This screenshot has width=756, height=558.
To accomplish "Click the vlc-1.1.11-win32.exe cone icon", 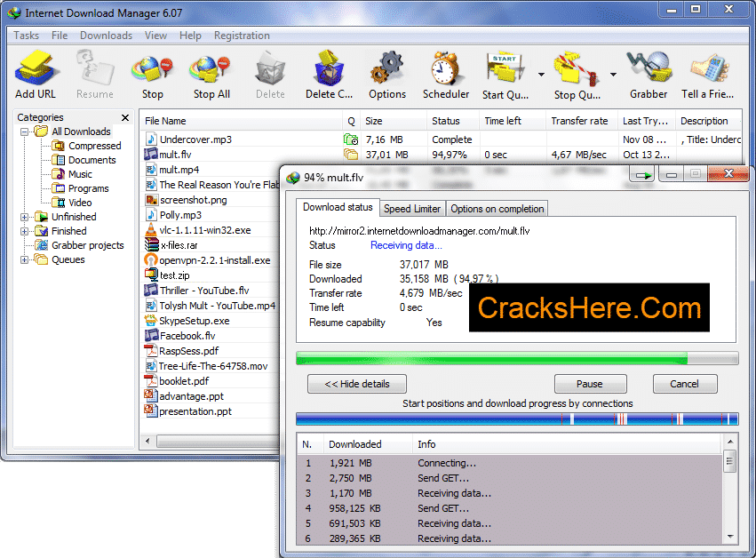I will (x=151, y=230).
